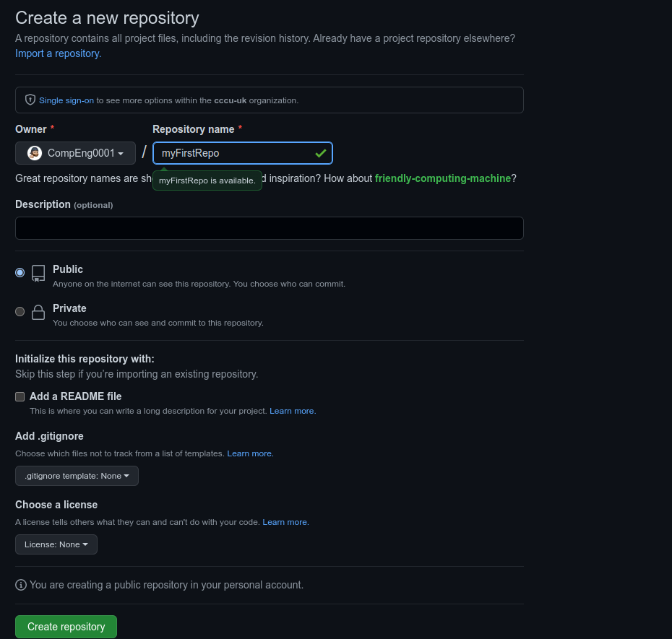Click the avatar in the Owner selector
This screenshot has height=639, width=672.
click(34, 152)
